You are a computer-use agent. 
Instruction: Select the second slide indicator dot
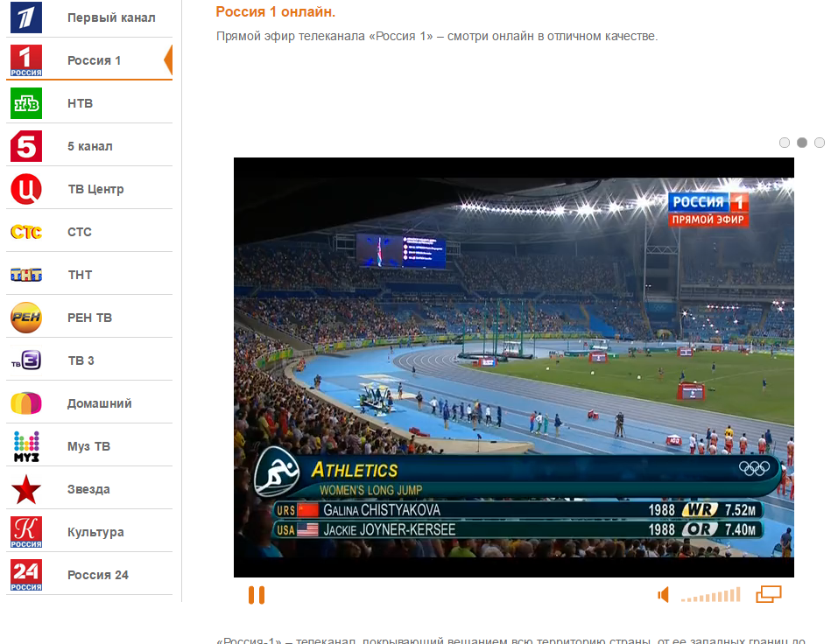802,143
